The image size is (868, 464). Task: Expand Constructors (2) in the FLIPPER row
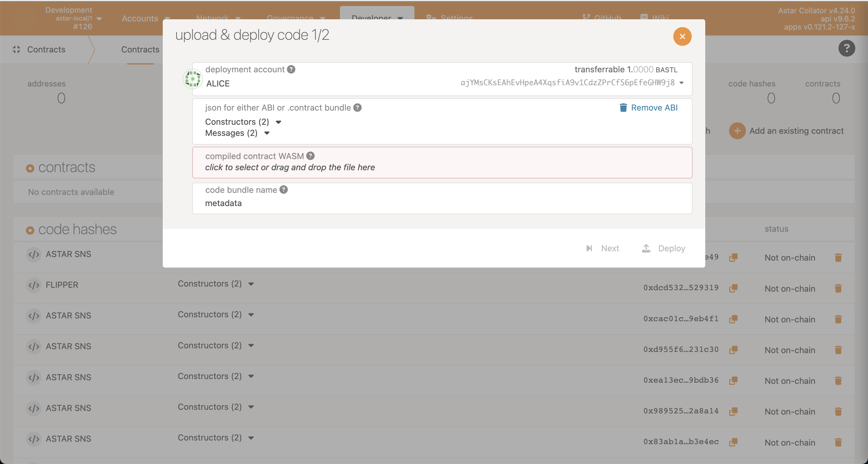pos(216,284)
